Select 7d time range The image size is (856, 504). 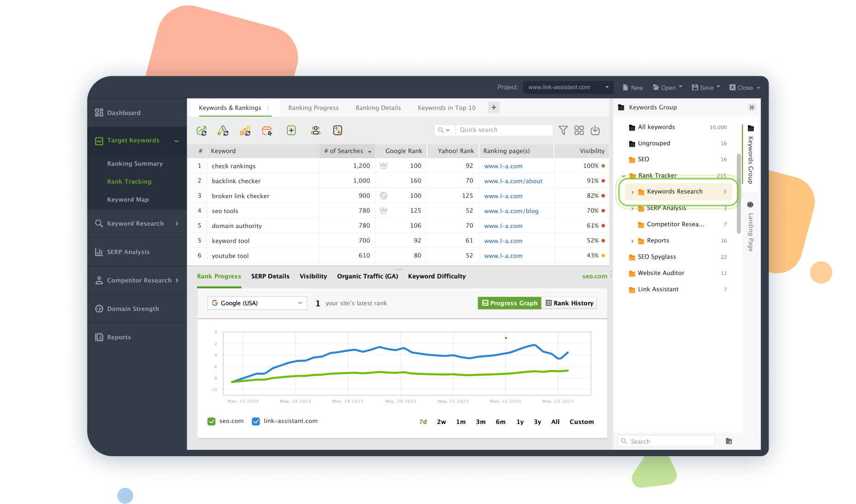point(423,422)
